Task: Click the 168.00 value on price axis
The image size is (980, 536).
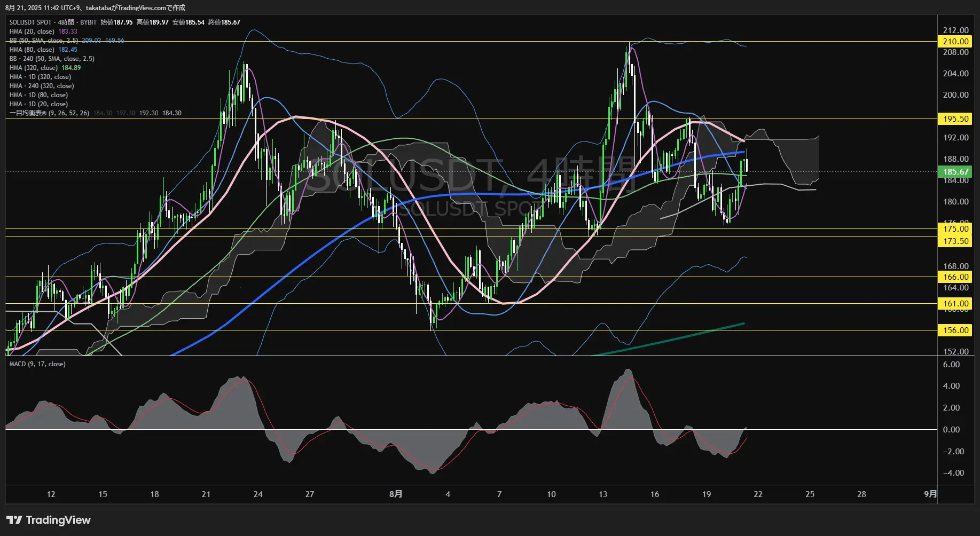Action: [955, 266]
